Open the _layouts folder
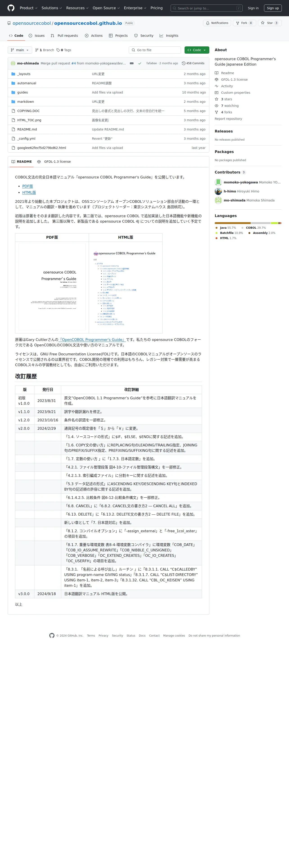Screen dimensions: 289x868 pos(24,74)
